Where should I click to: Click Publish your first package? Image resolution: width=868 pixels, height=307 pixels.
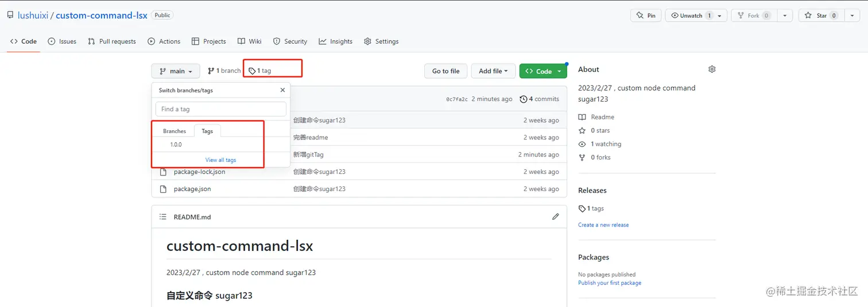click(x=610, y=283)
